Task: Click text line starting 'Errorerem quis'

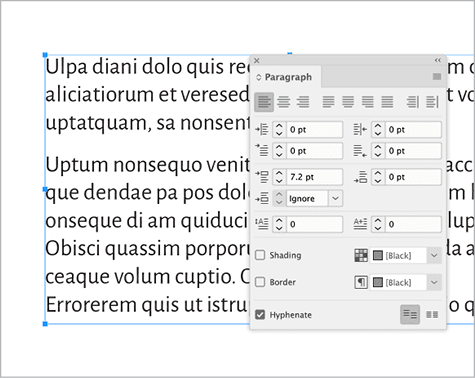Action: [148, 305]
